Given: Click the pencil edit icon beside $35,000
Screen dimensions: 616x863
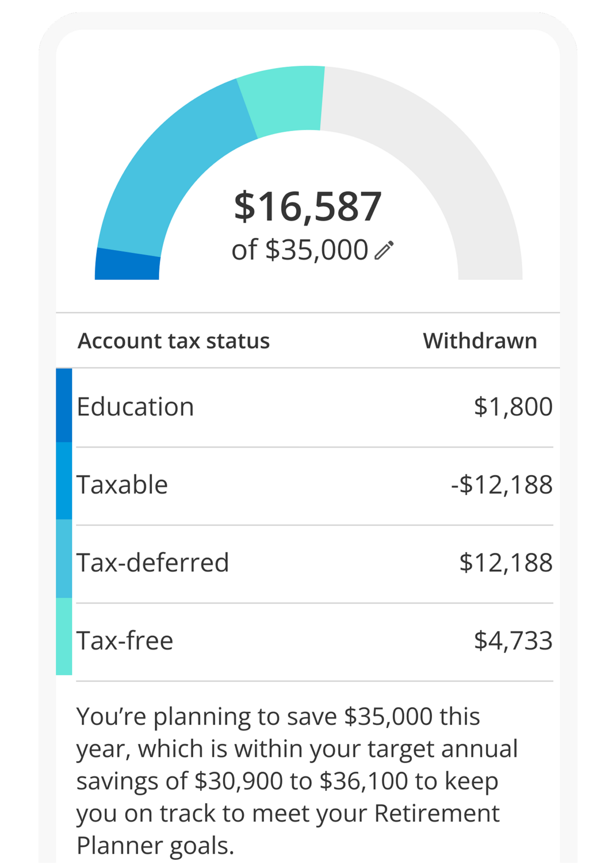Looking at the screenshot, I should click(x=384, y=250).
